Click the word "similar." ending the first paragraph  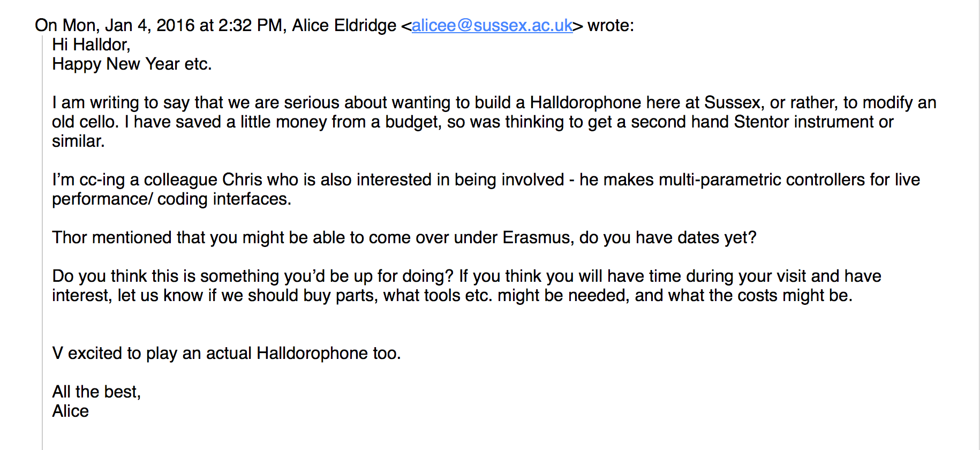click(x=78, y=141)
